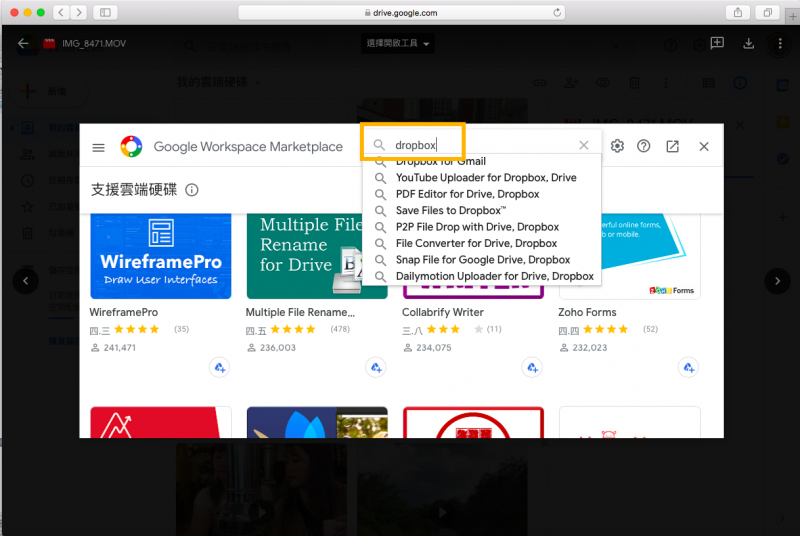Add a comment with the comment icon
800x536 pixels.
[717, 44]
